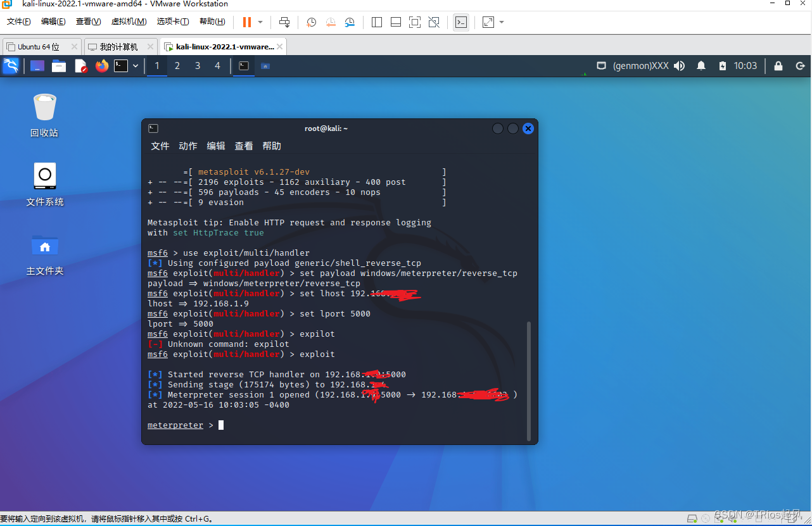Viewport: 812px width, 526px height.
Task: Open the dropdown arrow next to the pause button
Action: click(260, 22)
